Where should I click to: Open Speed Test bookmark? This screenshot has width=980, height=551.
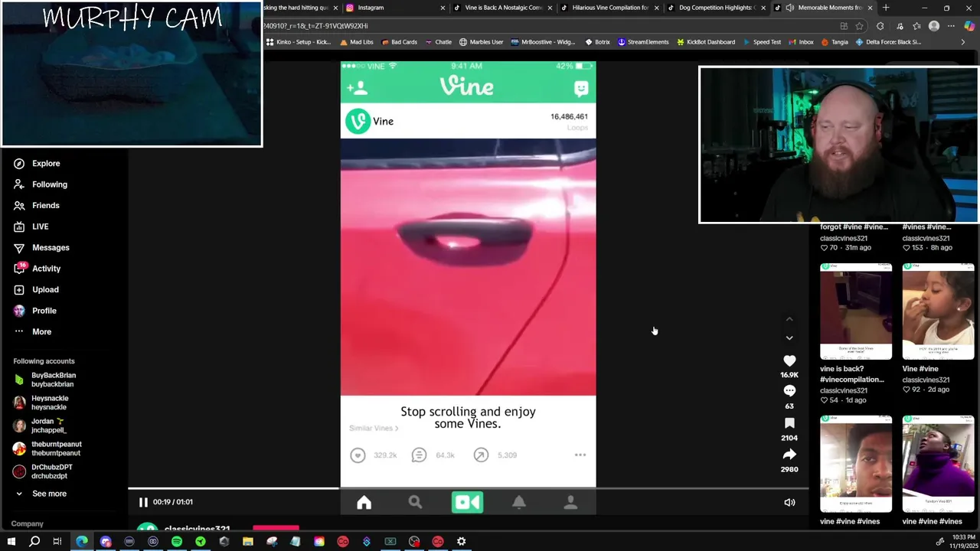(x=761, y=42)
